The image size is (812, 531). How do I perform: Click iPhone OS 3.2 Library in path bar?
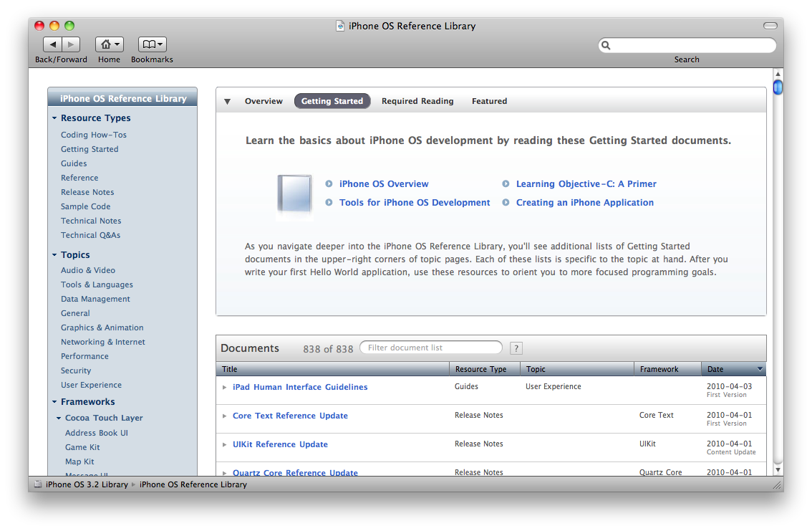click(x=87, y=484)
